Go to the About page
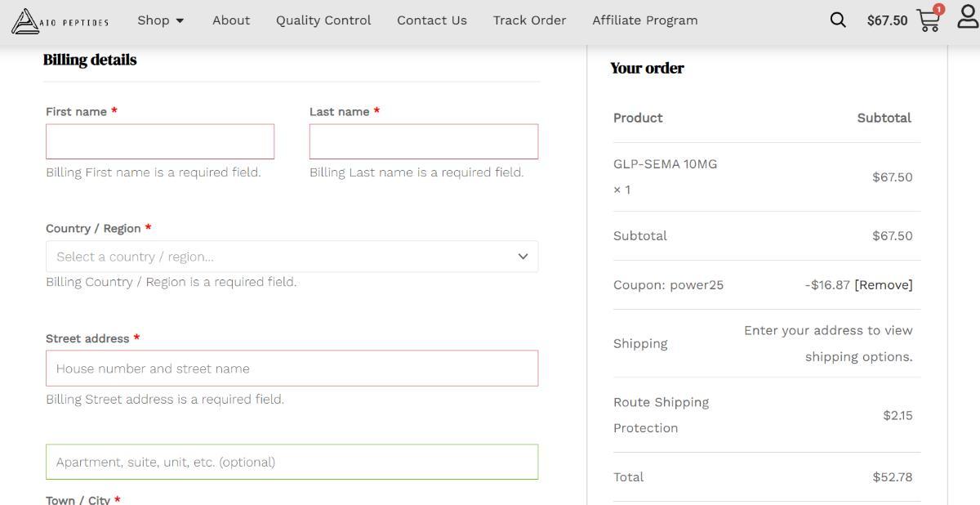 [x=231, y=20]
